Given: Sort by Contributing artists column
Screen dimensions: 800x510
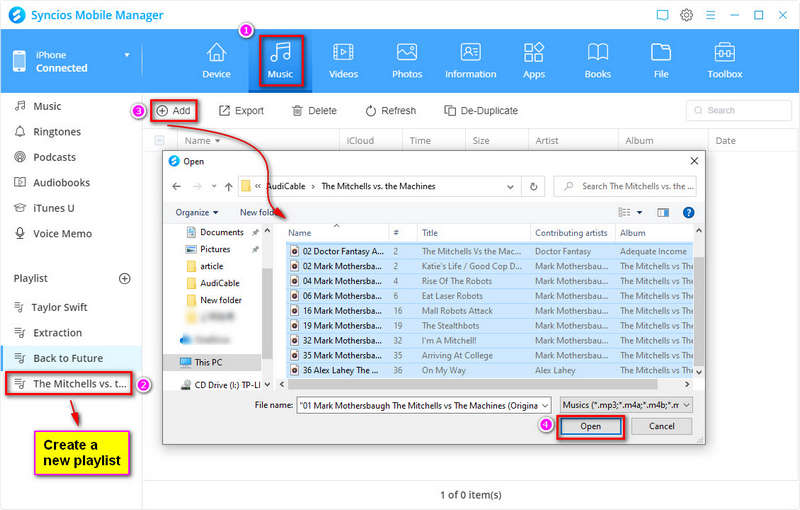Looking at the screenshot, I should 571,233.
